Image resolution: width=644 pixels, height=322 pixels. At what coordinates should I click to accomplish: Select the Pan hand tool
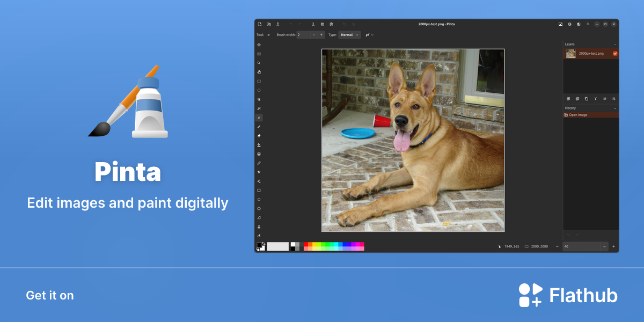pos(259,72)
